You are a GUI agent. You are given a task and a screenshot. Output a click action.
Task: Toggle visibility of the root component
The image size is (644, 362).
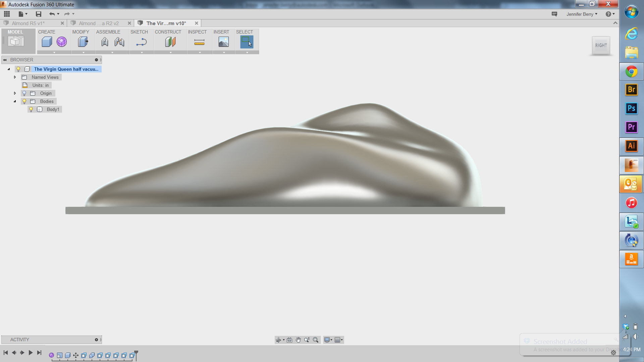[18, 69]
